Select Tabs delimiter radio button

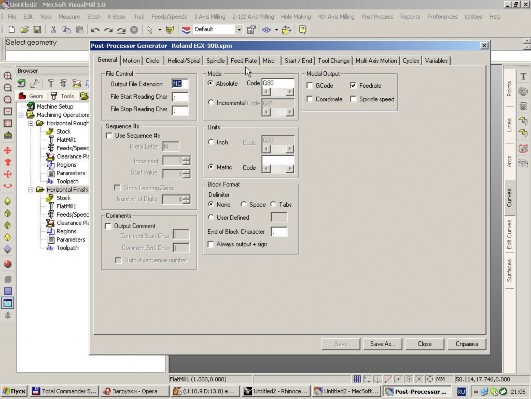pyautogui.click(x=273, y=204)
